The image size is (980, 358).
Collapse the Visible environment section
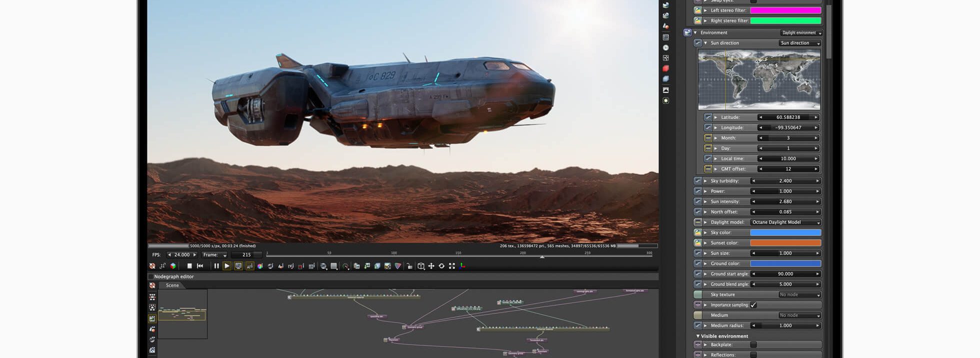[x=698, y=336]
